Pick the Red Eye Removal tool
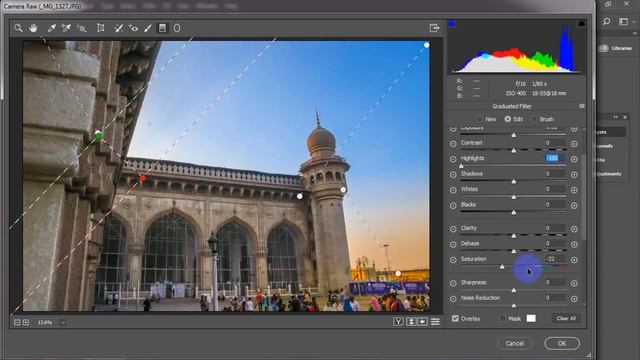The height and width of the screenshot is (360, 640). tap(133, 28)
